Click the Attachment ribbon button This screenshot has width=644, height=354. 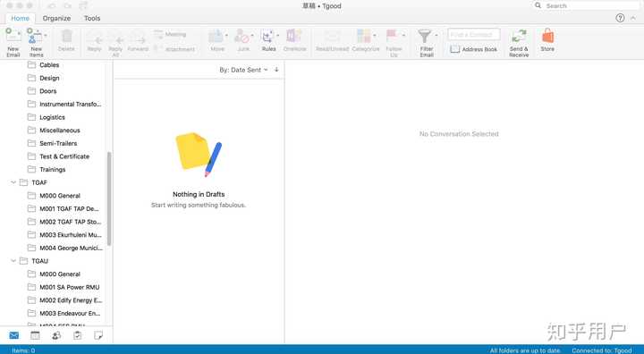click(174, 49)
